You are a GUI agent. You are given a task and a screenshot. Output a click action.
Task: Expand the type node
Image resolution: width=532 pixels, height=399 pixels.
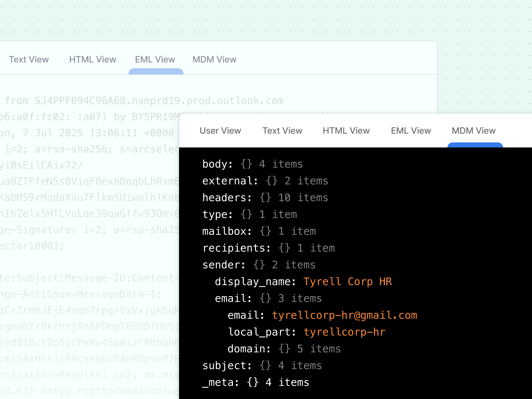pos(217,215)
